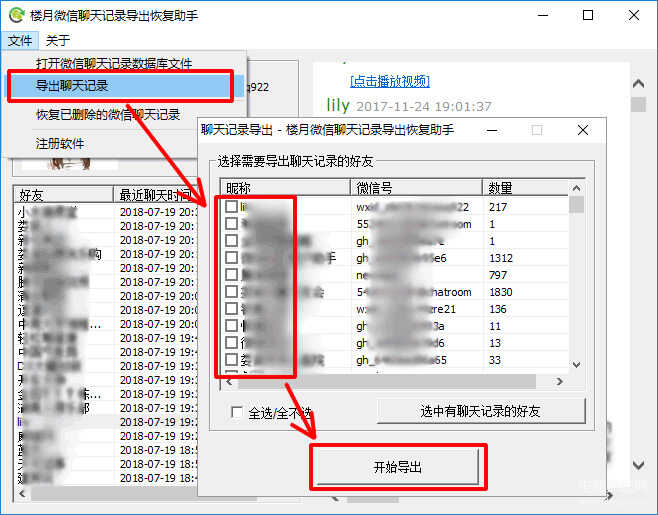Click the app logo in title bar
Screen dimensions: 658x515
17,15
